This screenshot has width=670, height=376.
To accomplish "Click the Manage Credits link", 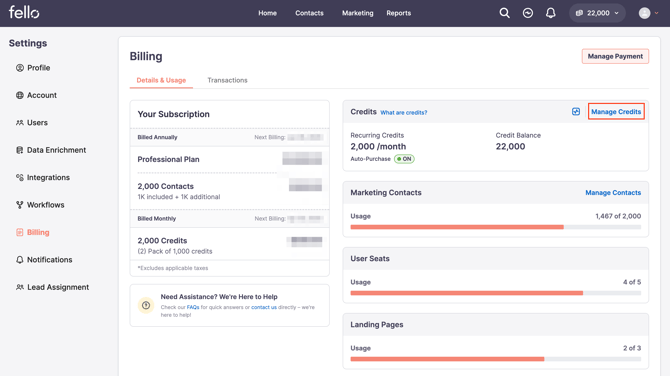I will pyautogui.click(x=616, y=112).
